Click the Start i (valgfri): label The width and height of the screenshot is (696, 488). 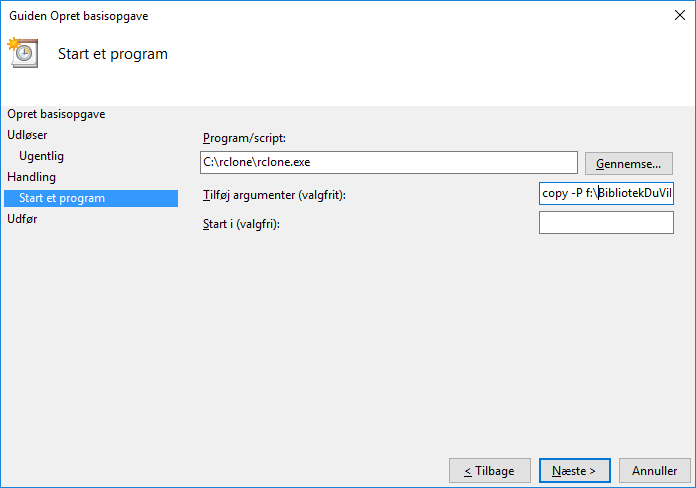(x=241, y=224)
